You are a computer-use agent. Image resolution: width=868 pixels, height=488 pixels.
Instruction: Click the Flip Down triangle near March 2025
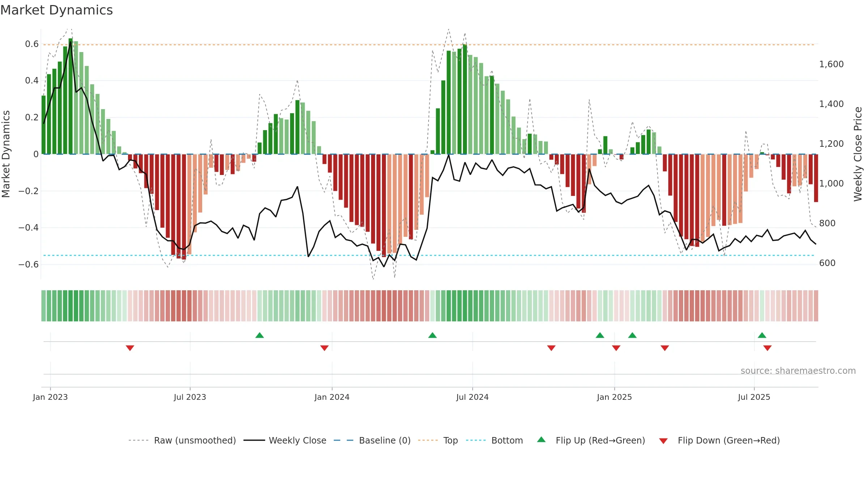(x=664, y=348)
